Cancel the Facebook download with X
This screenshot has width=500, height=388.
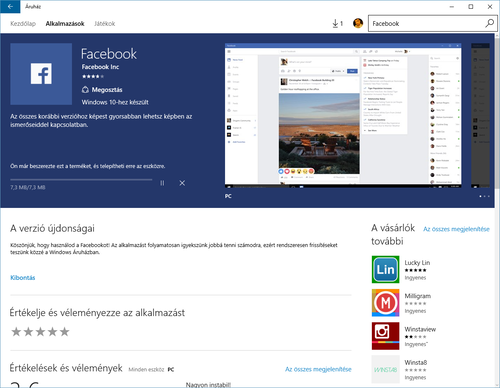click(182, 183)
